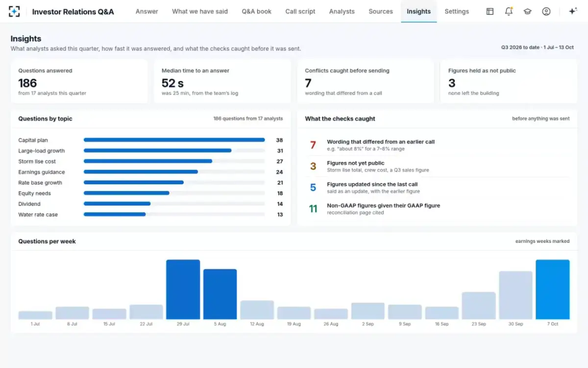Image resolution: width=588 pixels, height=368 pixels.
Task: Switch to the Analysts tab
Action: pyautogui.click(x=342, y=11)
